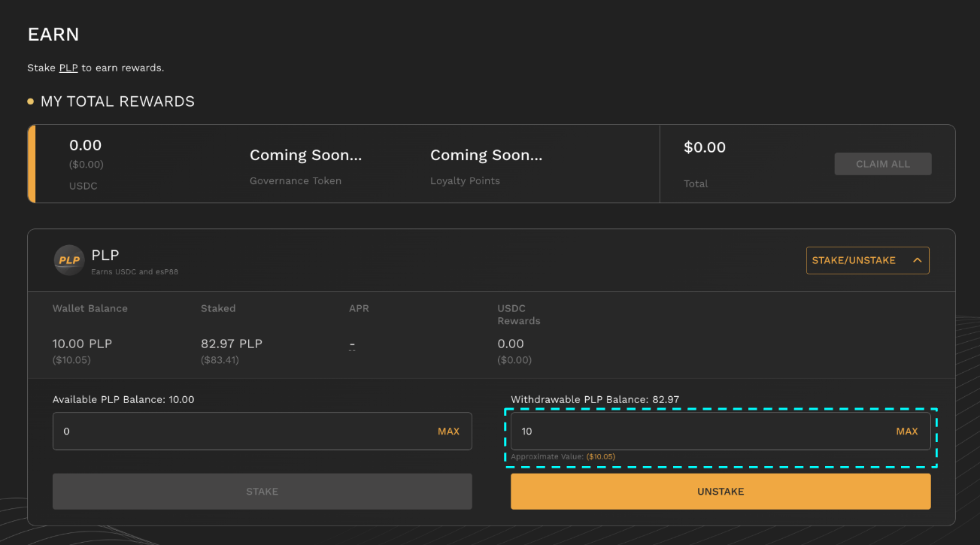The width and height of the screenshot is (980, 545).
Task: Click the PLP pool title text
Action: click(x=105, y=256)
